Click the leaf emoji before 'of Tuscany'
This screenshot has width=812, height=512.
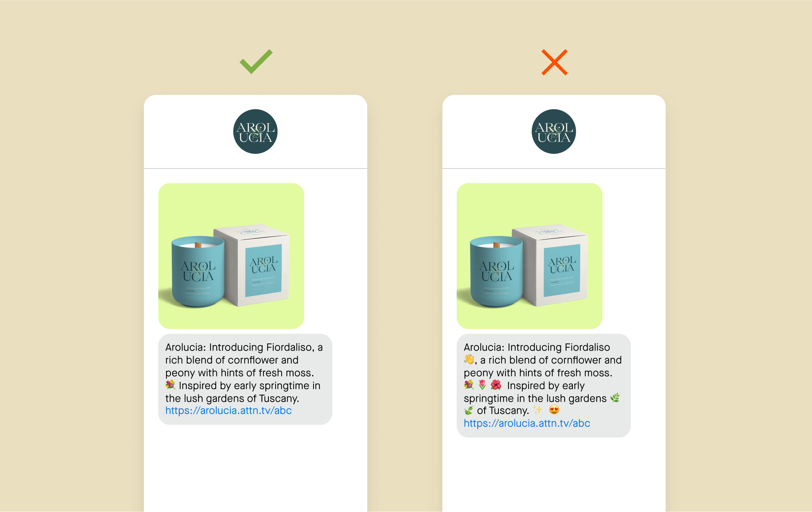(469, 410)
